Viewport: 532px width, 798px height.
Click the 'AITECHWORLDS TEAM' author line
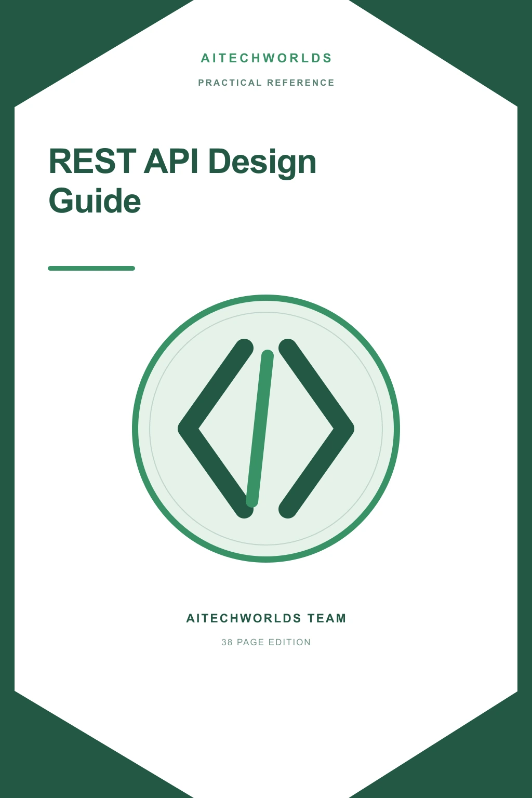(267, 618)
